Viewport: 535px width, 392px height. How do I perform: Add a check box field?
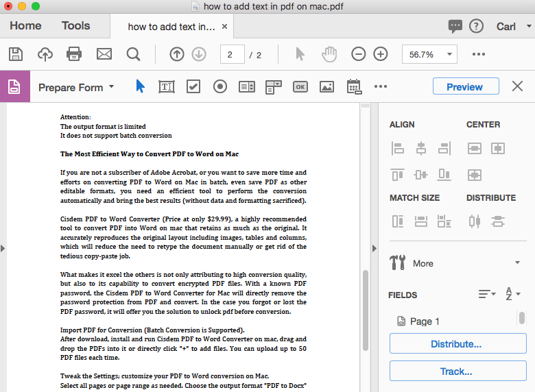(193, 86)
